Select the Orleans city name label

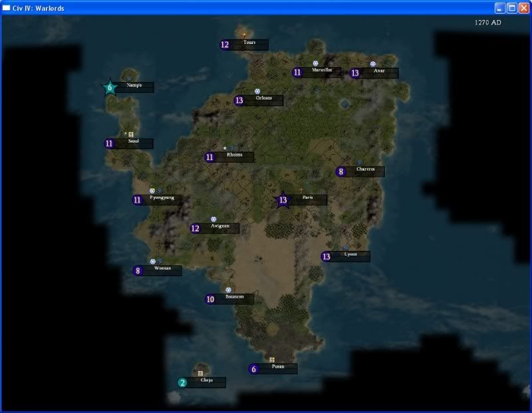coord(263,98)
